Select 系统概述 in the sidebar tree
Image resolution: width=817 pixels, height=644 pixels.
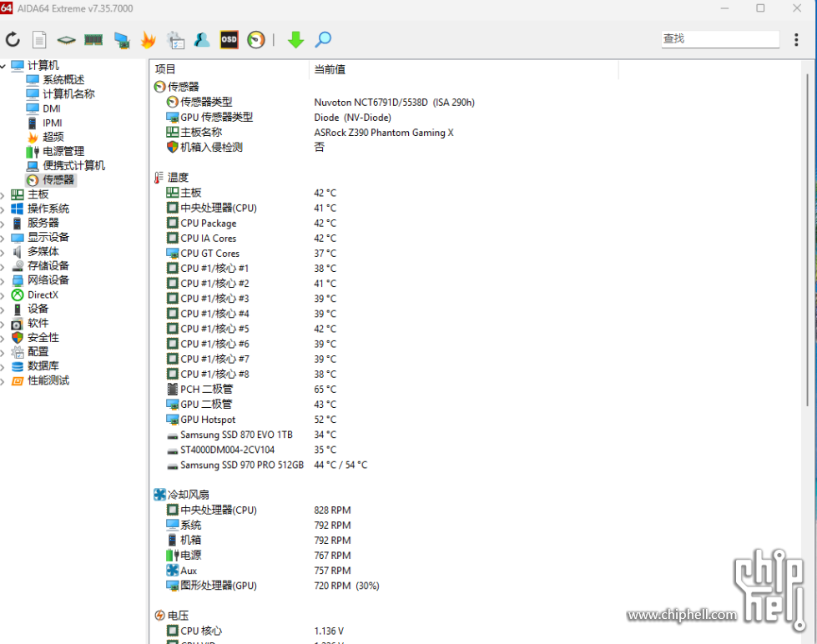coord(63,80)
